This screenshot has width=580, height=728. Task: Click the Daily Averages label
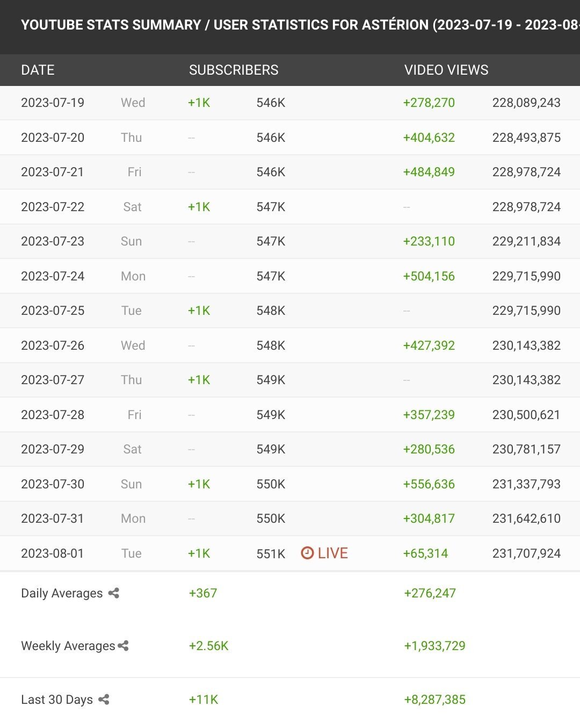click(62, 593)
